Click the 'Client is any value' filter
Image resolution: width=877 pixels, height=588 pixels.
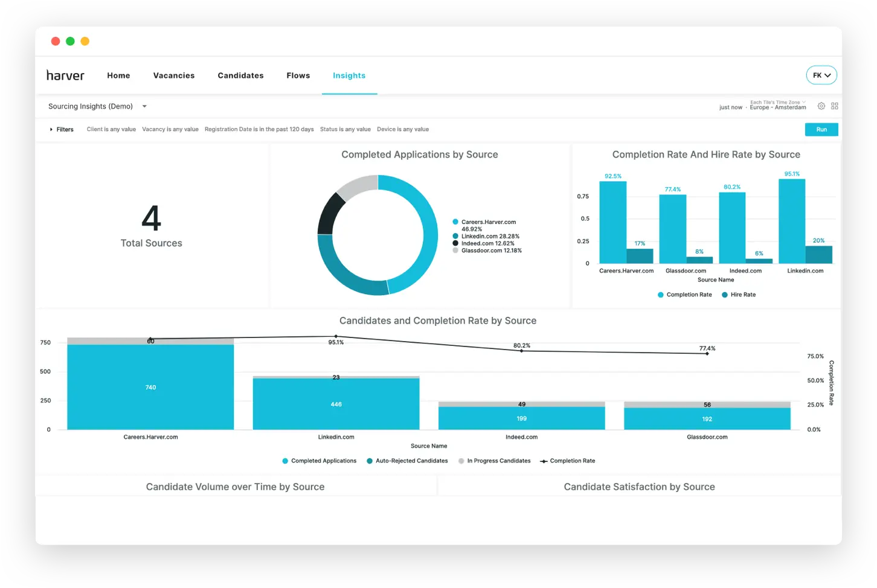[x=111, y=129]
